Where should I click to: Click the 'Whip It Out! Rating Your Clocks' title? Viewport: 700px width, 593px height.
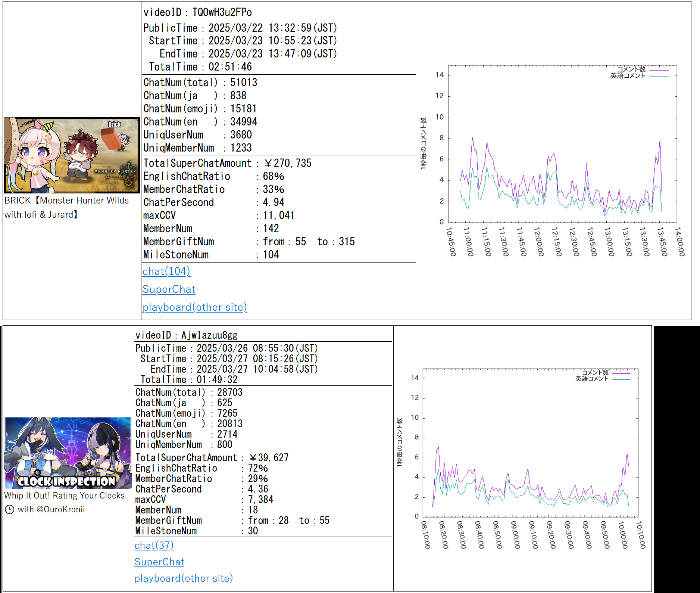point(64,496)
